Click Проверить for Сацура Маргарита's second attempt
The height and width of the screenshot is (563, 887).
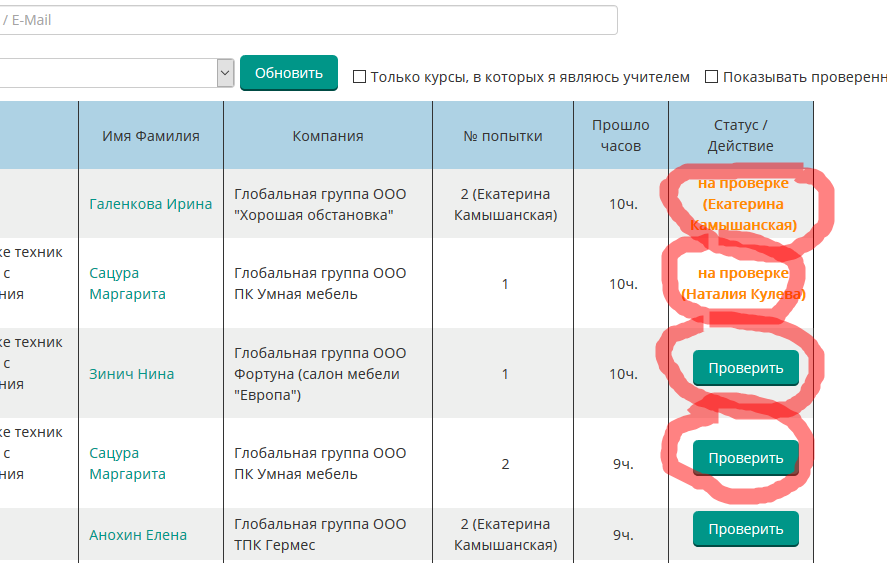pos(745,458)
